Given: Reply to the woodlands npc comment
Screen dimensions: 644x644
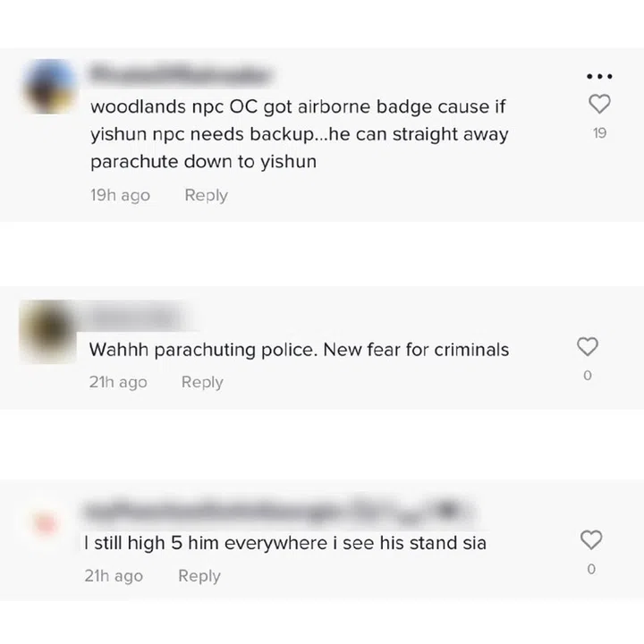Looking at the screenshot, I should (x=207, y=195).
